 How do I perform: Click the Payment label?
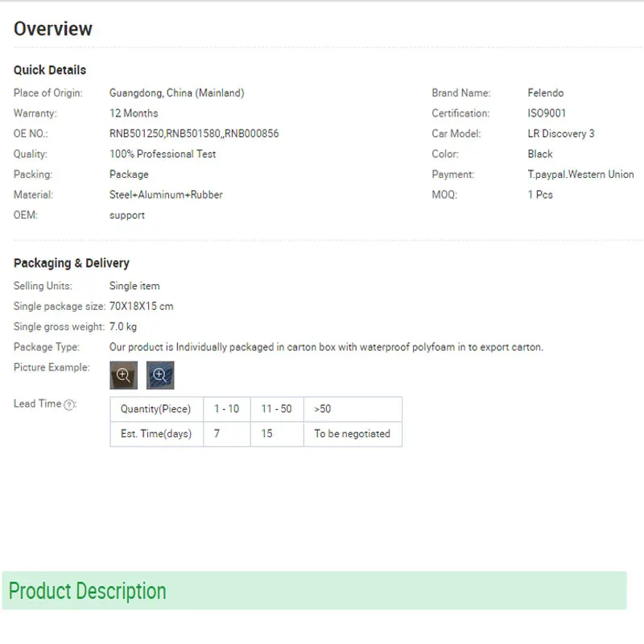coord(453,175)
